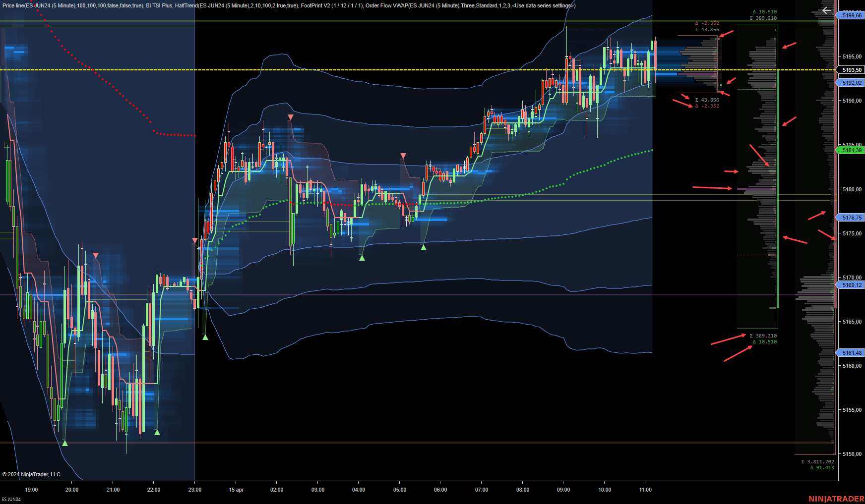Click the 5190,00 price axis label
865x504 pixels.
tap(852, 101)
